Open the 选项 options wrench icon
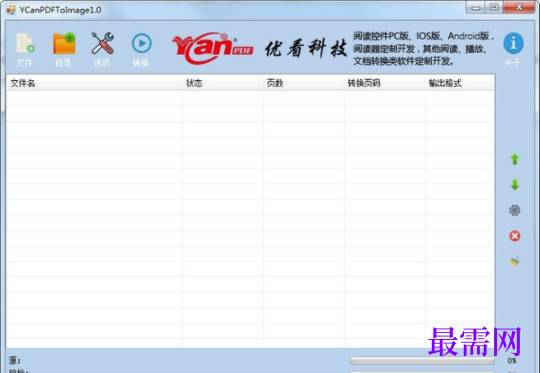540x373 pixels. click(102, 43)
